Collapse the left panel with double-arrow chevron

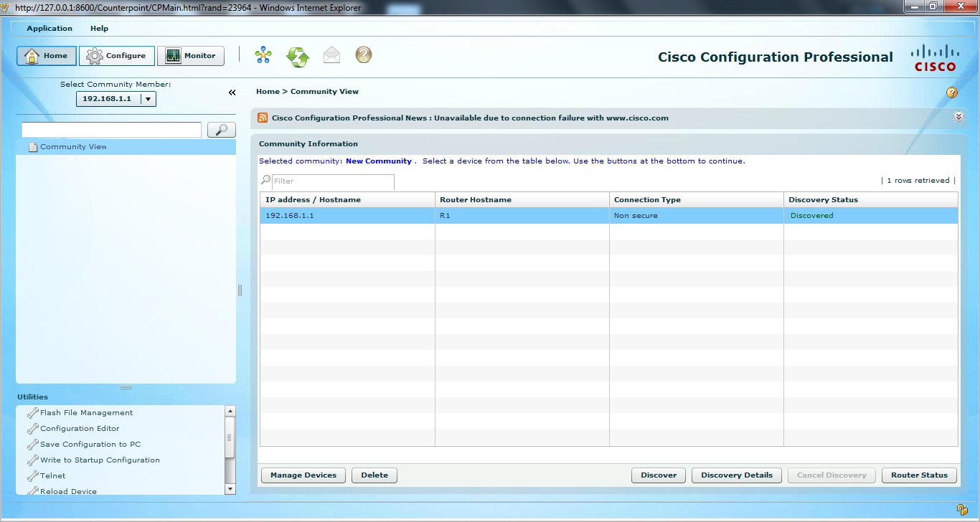[x=232, y=92]
